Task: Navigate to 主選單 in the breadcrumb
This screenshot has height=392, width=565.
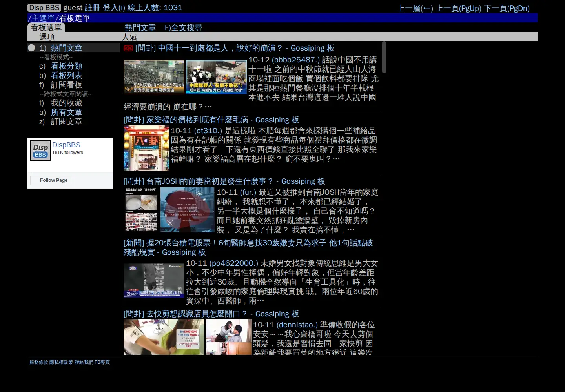Action: click(x=43, y=18)
